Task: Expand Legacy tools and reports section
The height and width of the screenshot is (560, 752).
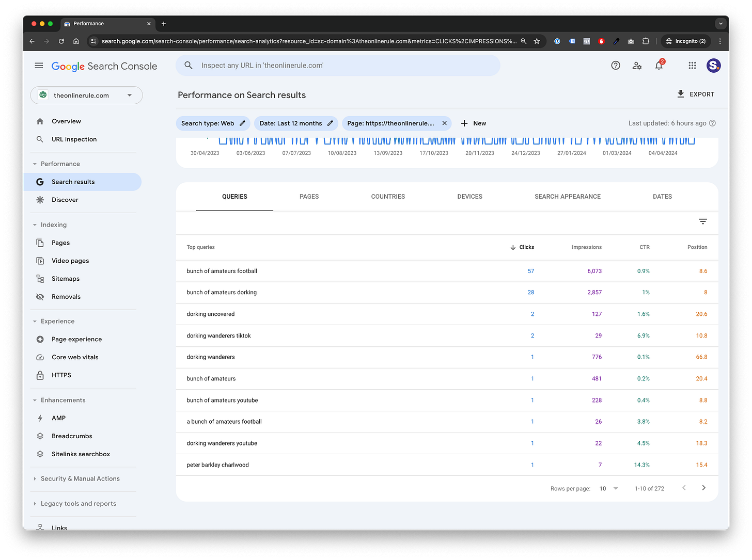Action: pyautogui.click(x=35, y=503)
